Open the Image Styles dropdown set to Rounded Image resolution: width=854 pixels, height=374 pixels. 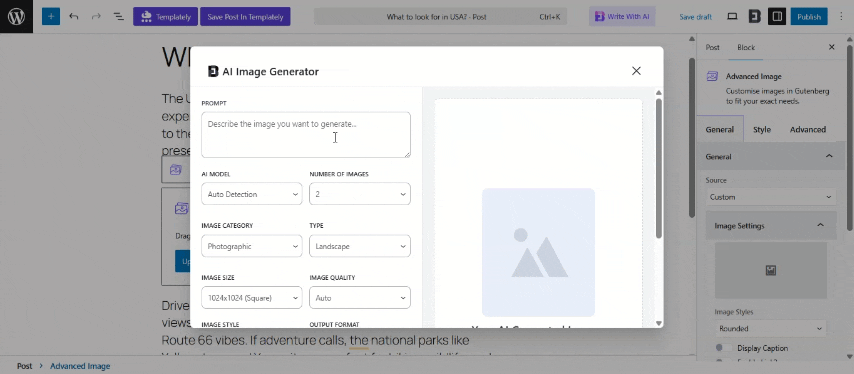[771, 328]
